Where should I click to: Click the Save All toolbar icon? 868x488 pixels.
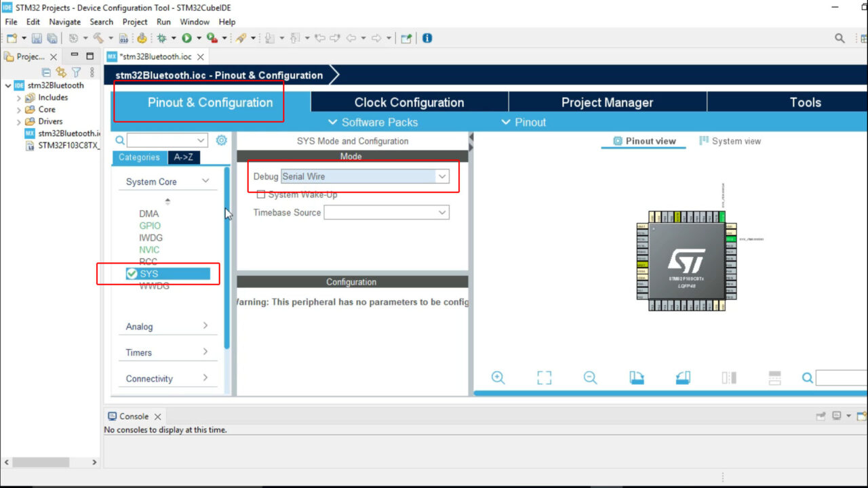(x=52, y=39)
